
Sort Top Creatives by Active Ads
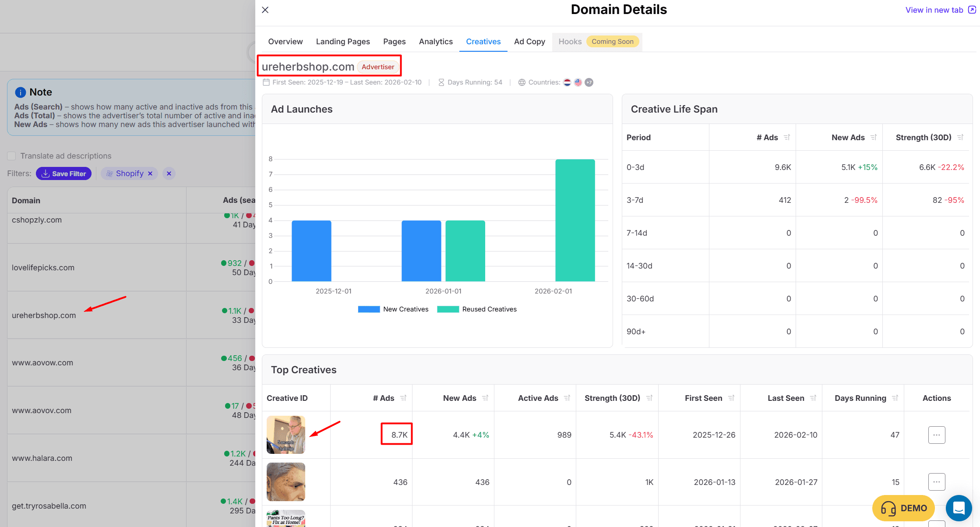pyautogui.click(x=567, y=398)
